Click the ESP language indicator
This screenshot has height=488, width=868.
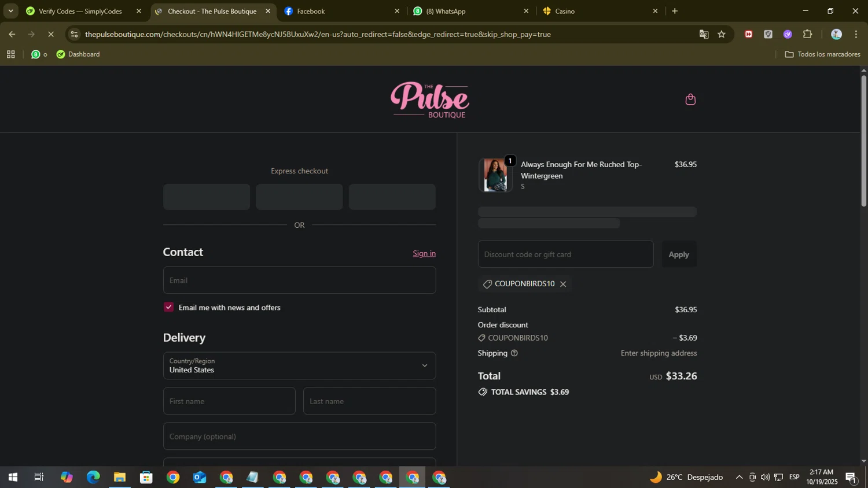pos(794,478)
